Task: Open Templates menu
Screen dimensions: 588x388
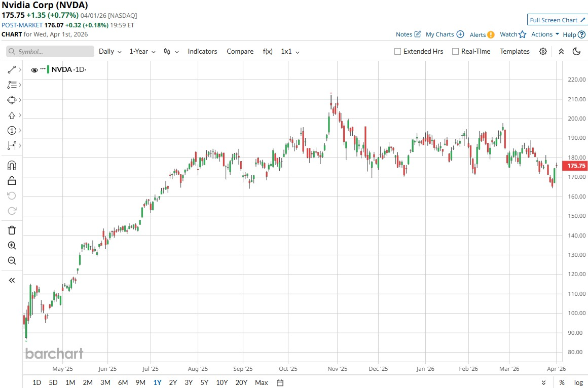Action: point(514,51)
